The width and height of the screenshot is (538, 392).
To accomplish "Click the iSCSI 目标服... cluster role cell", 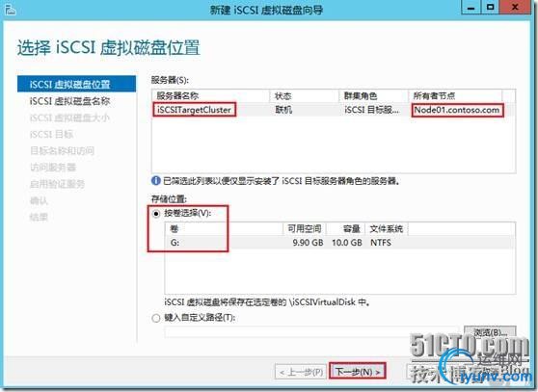I will click(x=372, y=110).
